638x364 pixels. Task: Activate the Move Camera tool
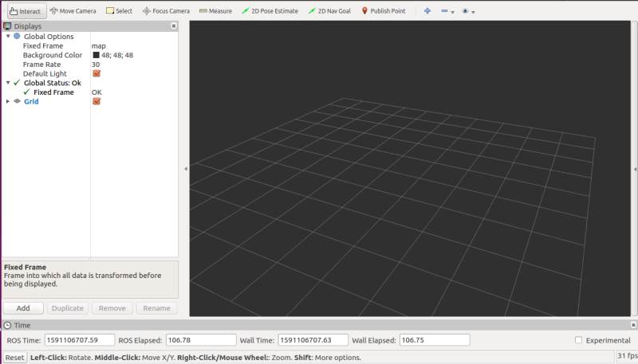click(73, 11)
